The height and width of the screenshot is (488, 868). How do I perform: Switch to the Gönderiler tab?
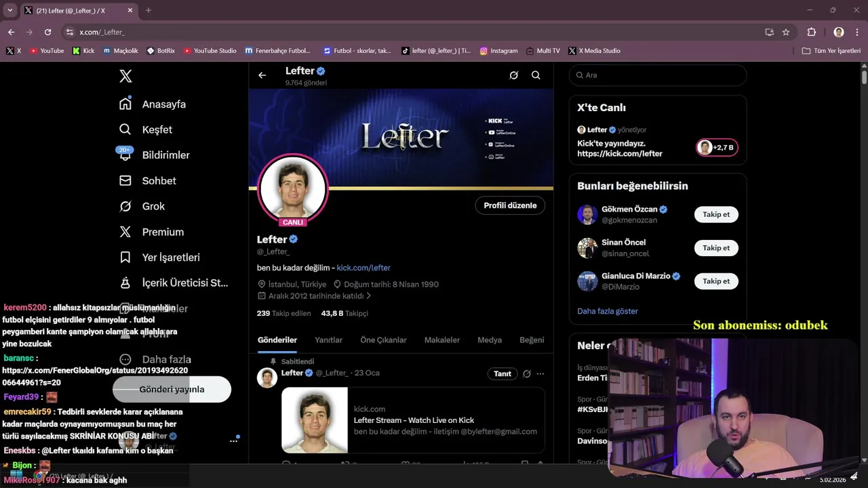pyautogui.click(x=277, y=340)
